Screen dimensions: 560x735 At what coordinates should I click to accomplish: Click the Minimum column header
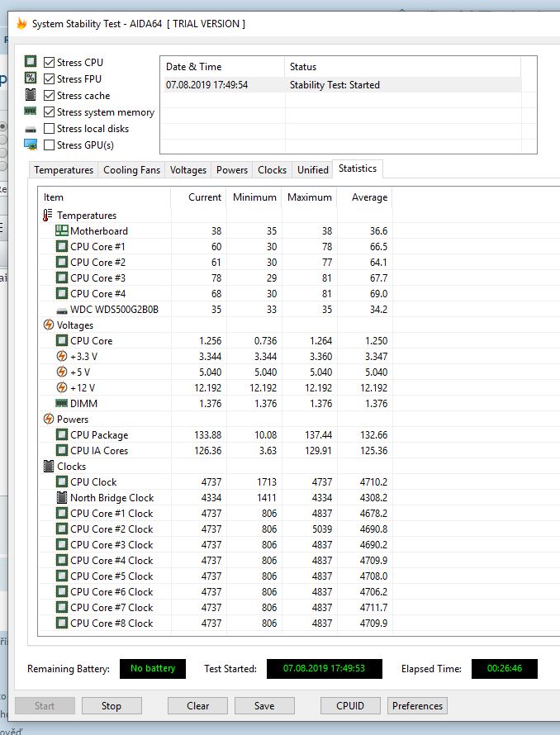(254, 197)
